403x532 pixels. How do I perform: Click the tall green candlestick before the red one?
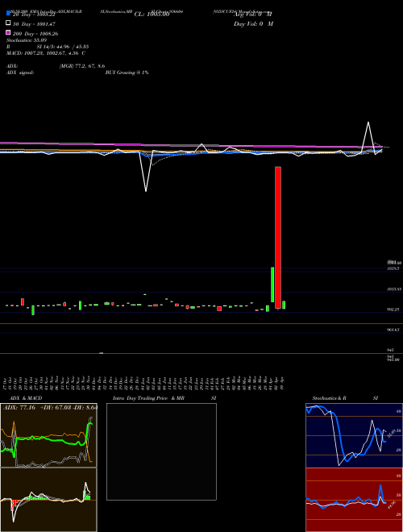[x=272, y=285]
